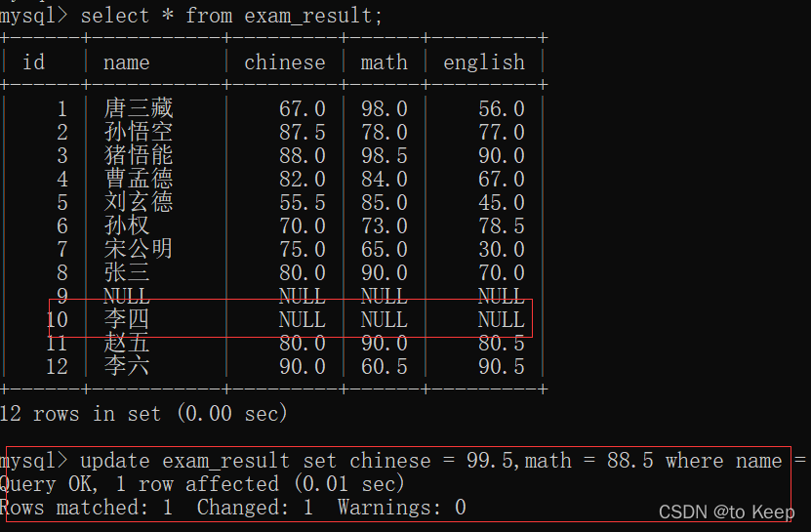Click the 'Rows matched: 1 Changed: 1' line
The width and height of the screenshot is (811, 532).
[x=232, y=507]
